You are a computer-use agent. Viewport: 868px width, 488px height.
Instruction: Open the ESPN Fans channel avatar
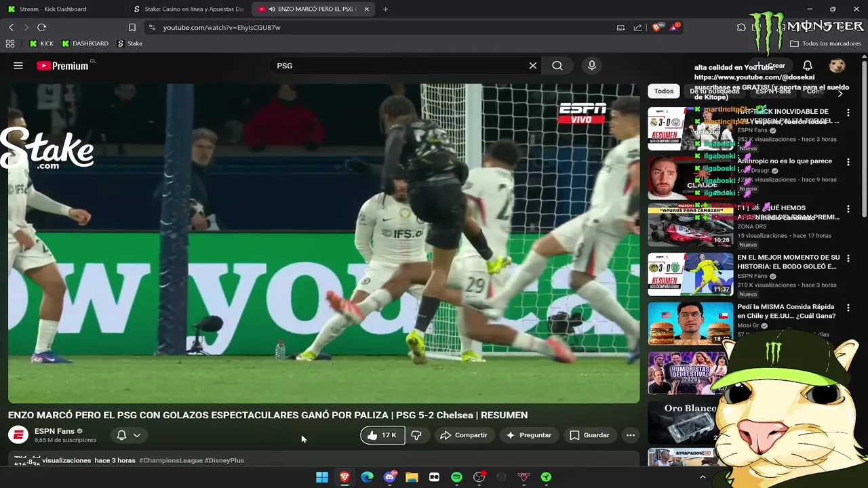pos(18,435)
